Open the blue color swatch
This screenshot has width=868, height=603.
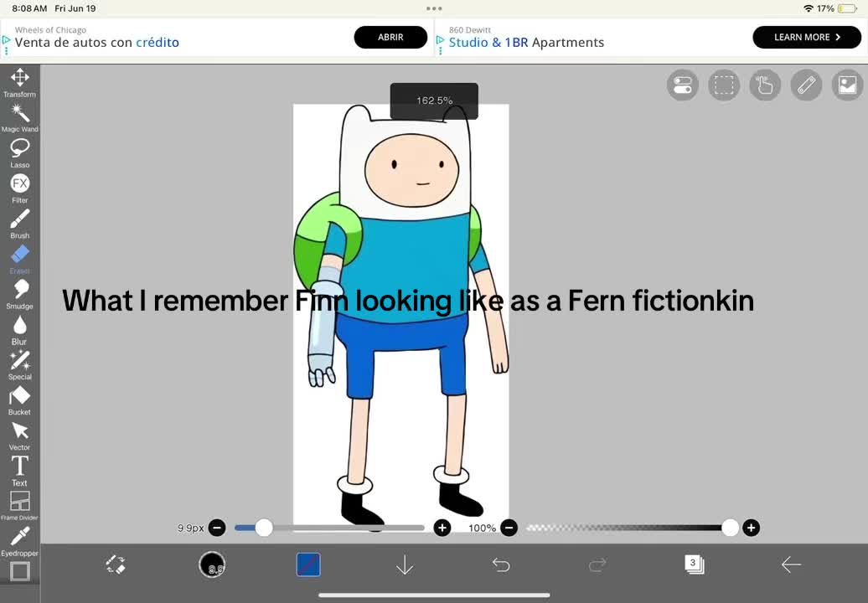(x=308, y=564)
